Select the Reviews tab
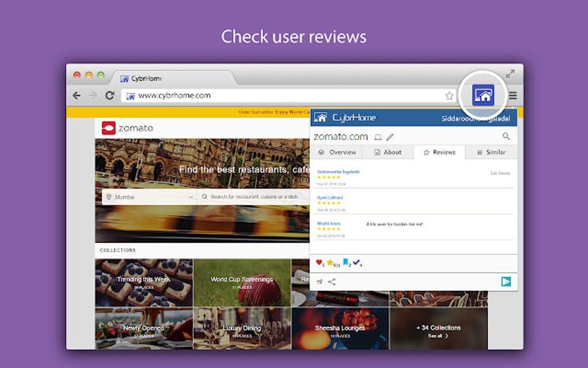Viewport: 588px width, 368px height. 439,152
